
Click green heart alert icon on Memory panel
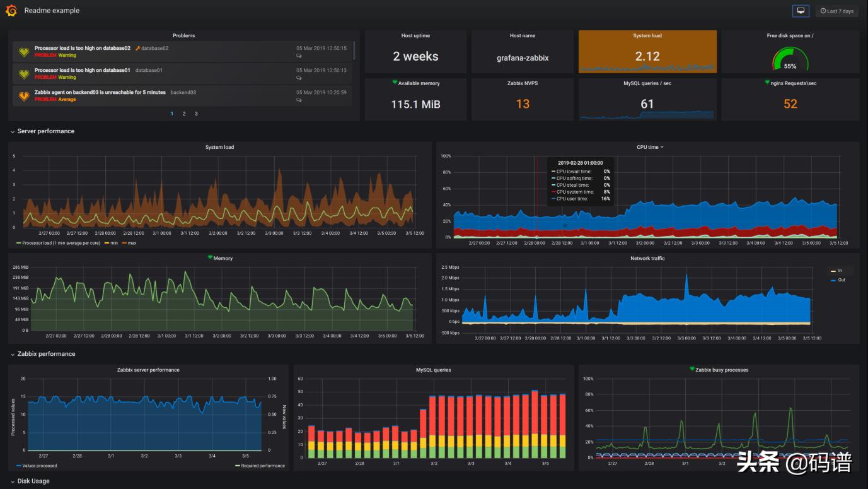[211, 257]
